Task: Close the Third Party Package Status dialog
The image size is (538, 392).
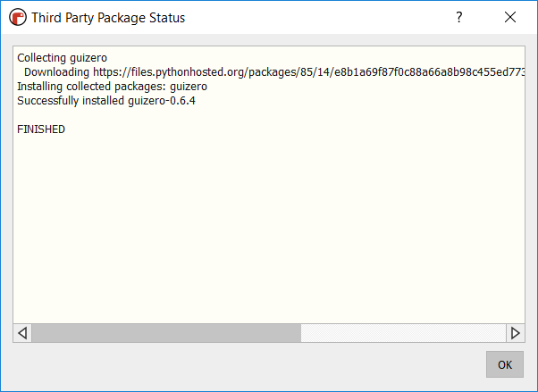Action: pos(510,17)
